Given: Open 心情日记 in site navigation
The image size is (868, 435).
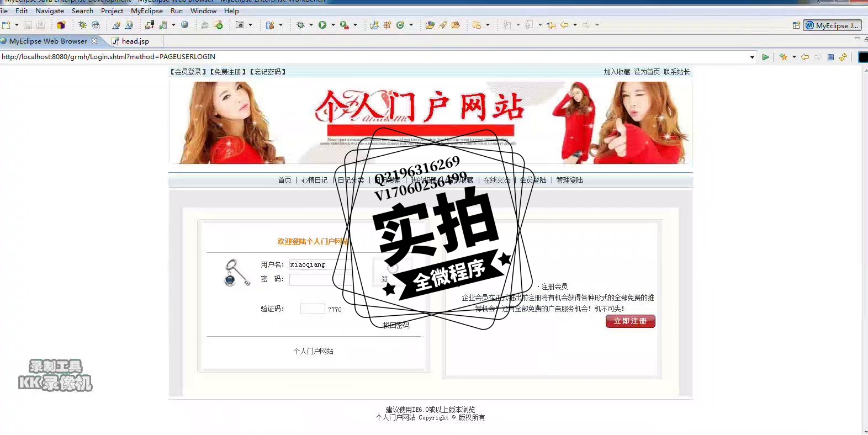Looking at the screenshot, I should pos(314,180).
